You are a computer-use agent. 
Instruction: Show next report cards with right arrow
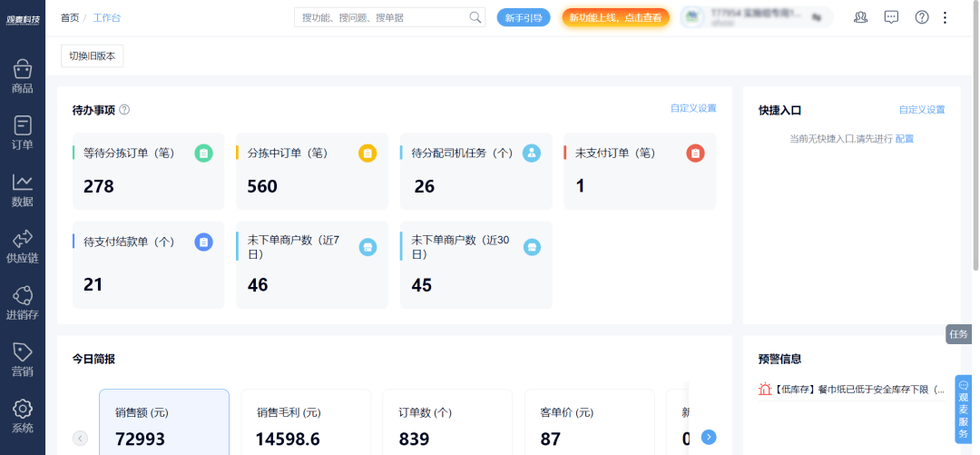click(709, 437)
